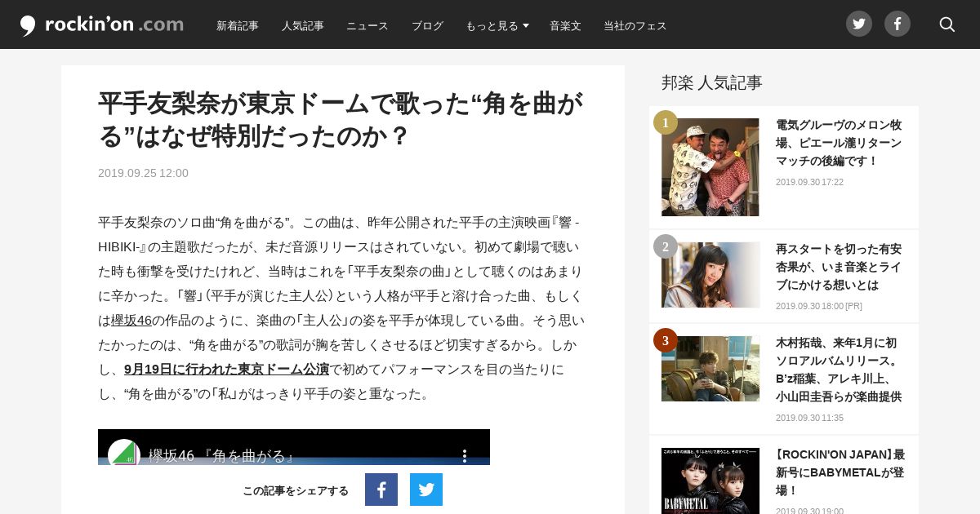Click the この記事をシェアする label

tap(296, 490)
